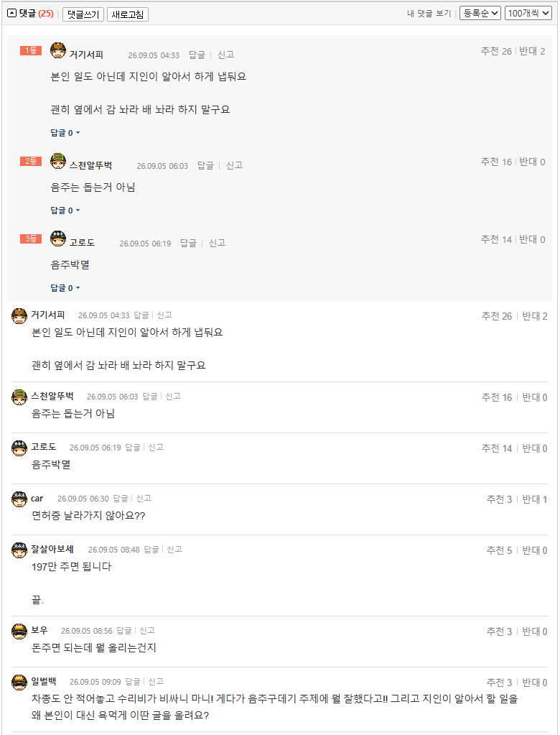Expand 답글 0 under the 1등 comment

65,133
